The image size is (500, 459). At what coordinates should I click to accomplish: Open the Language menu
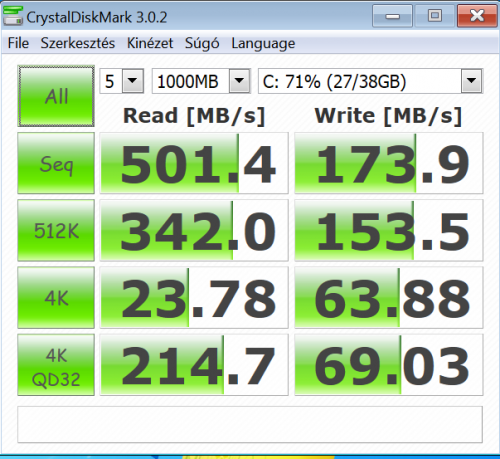coord(263,43)
